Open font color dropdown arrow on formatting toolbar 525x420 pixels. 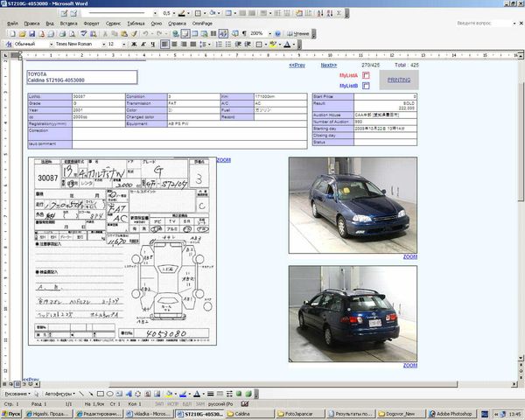[294, 45]
